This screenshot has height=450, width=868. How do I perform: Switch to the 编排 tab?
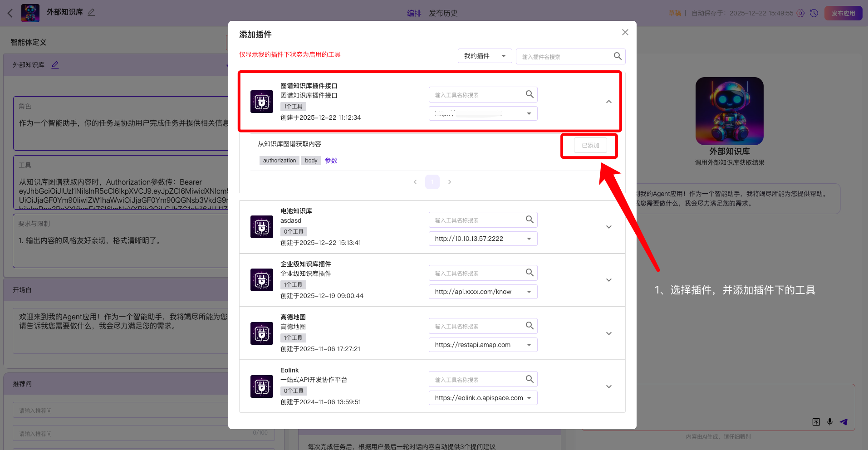pos(414,13)
